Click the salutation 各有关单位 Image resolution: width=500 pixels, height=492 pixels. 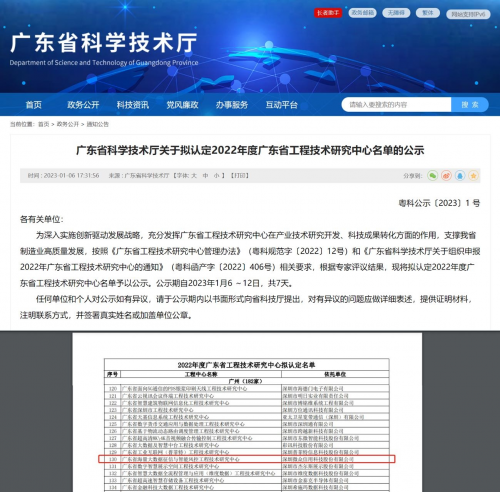41,219
